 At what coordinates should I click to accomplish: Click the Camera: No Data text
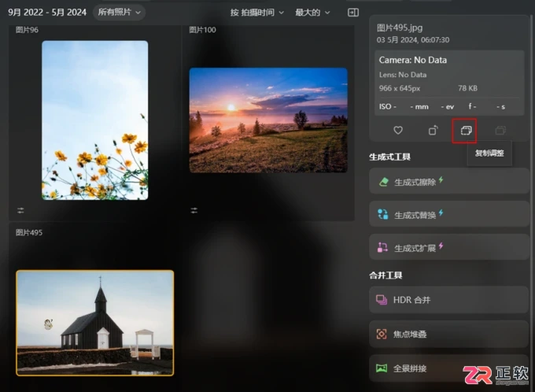pyautogui.click(x=412, y=60)
